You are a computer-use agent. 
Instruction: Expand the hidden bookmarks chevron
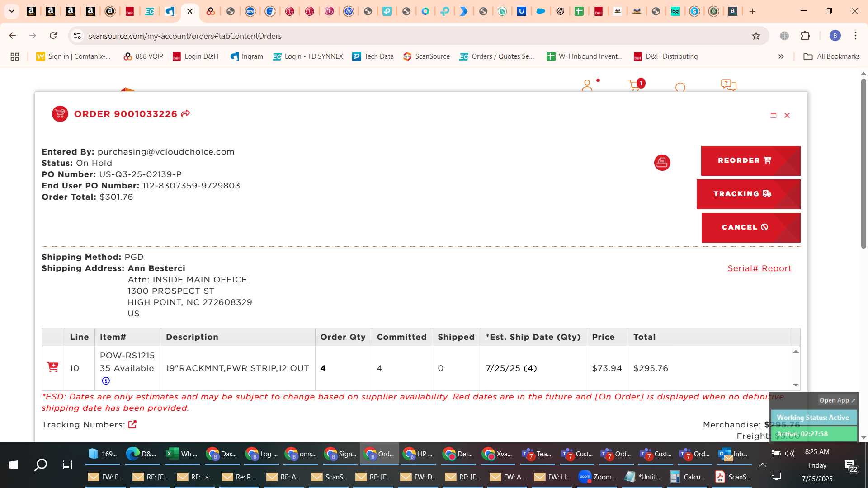tap(781, 56)
